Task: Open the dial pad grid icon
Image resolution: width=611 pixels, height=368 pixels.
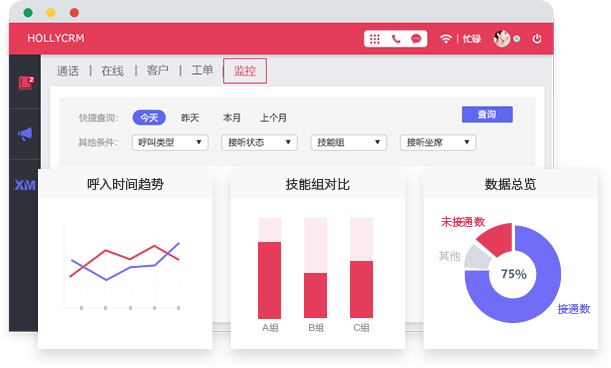Action: 374,39
